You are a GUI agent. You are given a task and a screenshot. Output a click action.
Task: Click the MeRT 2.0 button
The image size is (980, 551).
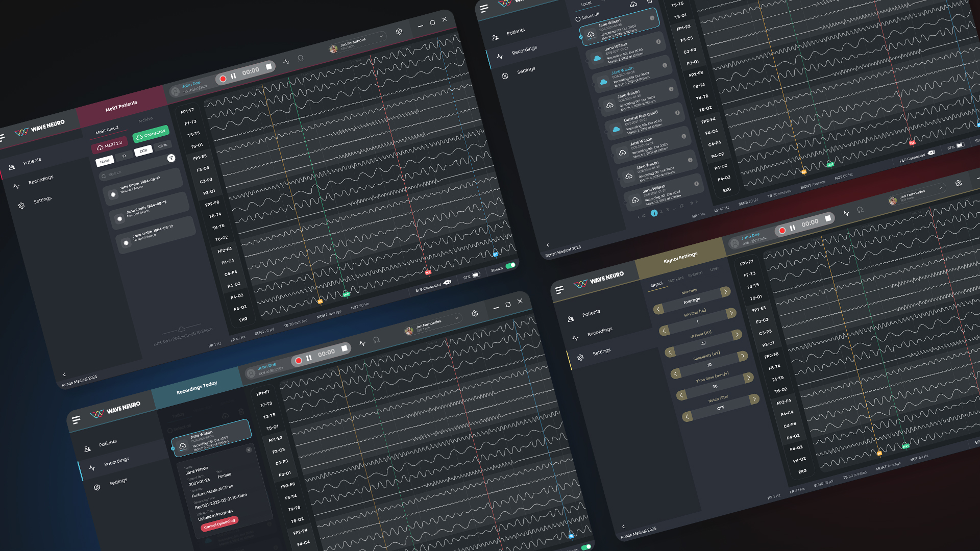(x=110, y=146)
